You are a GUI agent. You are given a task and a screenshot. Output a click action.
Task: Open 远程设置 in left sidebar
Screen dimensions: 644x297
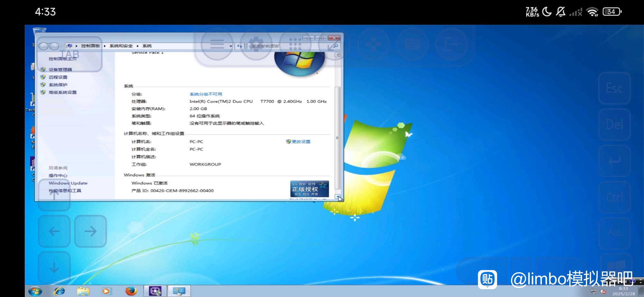pyautogui.click(x=58, y=77)
